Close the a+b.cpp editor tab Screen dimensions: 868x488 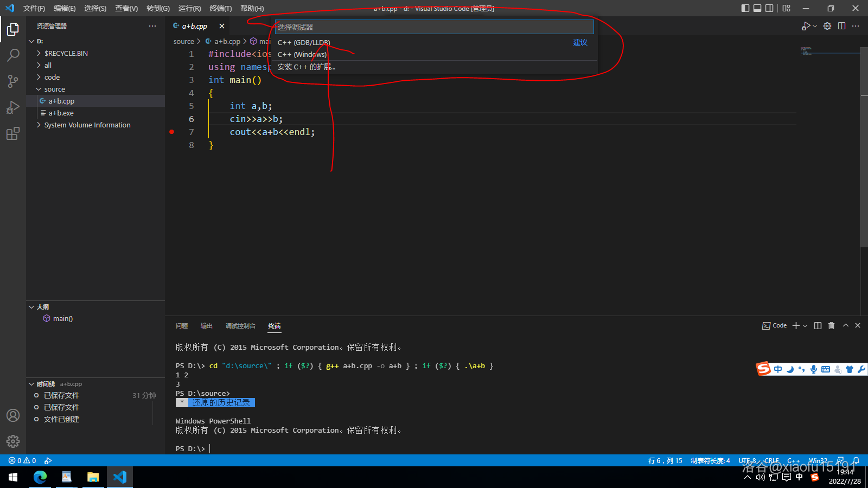tap(222, 26)
